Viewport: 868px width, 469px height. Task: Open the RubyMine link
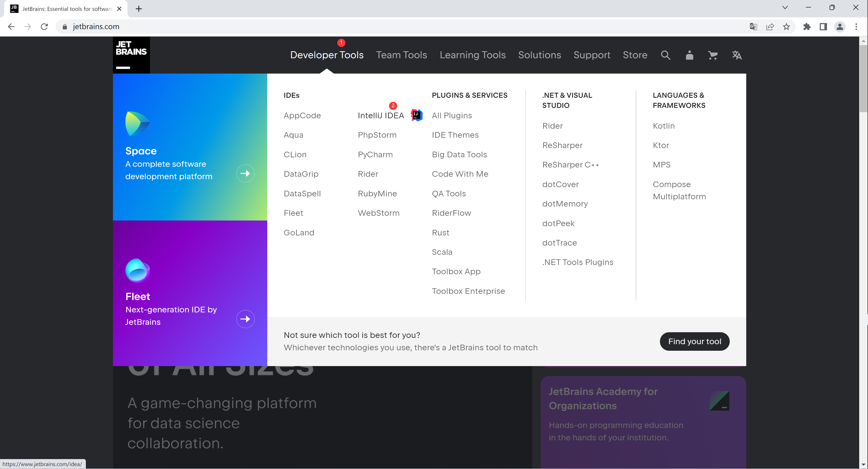(377, 194)
